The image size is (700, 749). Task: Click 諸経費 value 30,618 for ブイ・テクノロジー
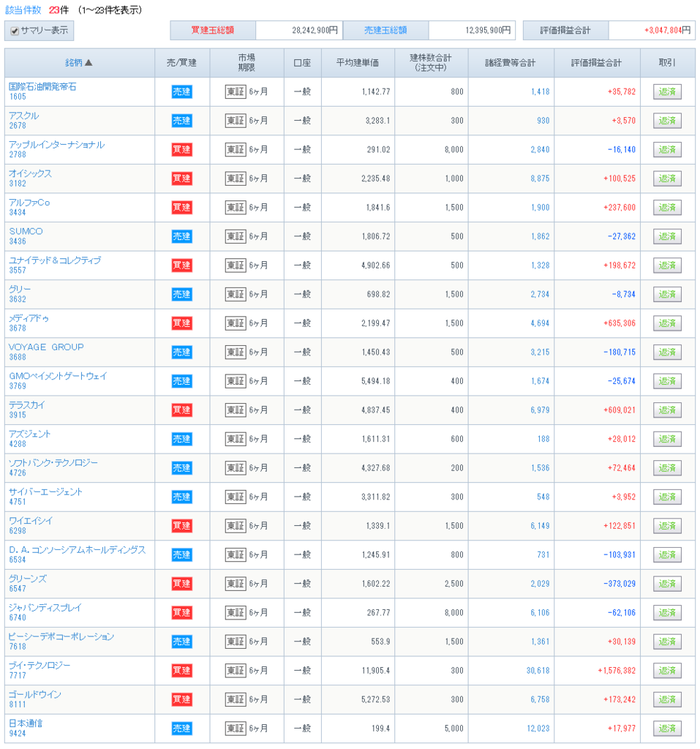[538, 671]
